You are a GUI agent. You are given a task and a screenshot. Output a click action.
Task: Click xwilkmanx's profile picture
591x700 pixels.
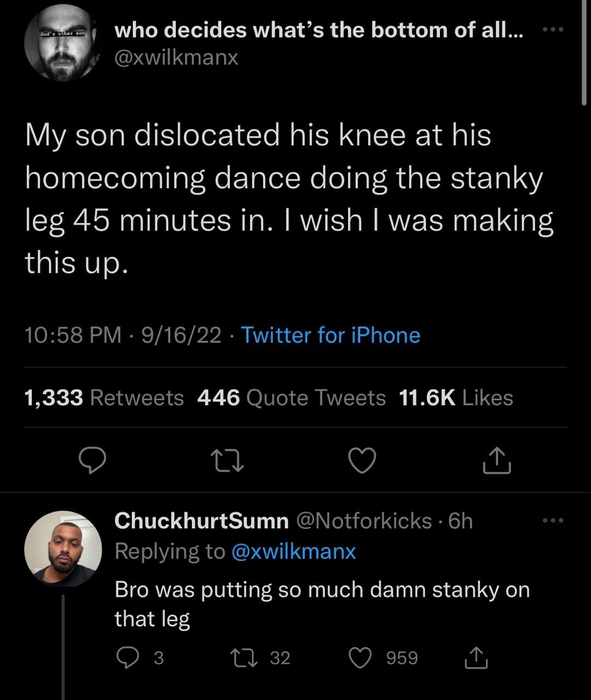coord(63,43)
